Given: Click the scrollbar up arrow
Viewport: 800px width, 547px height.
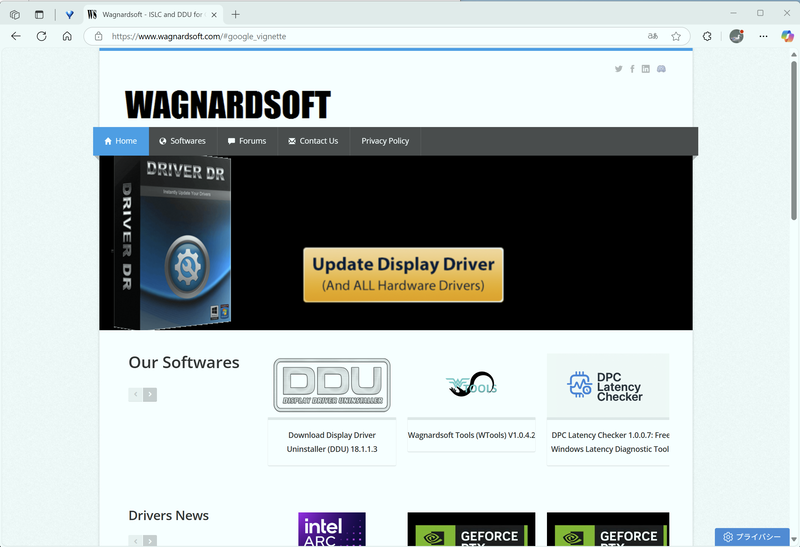Looking at the screenshot, I should (x=794, y=54).
